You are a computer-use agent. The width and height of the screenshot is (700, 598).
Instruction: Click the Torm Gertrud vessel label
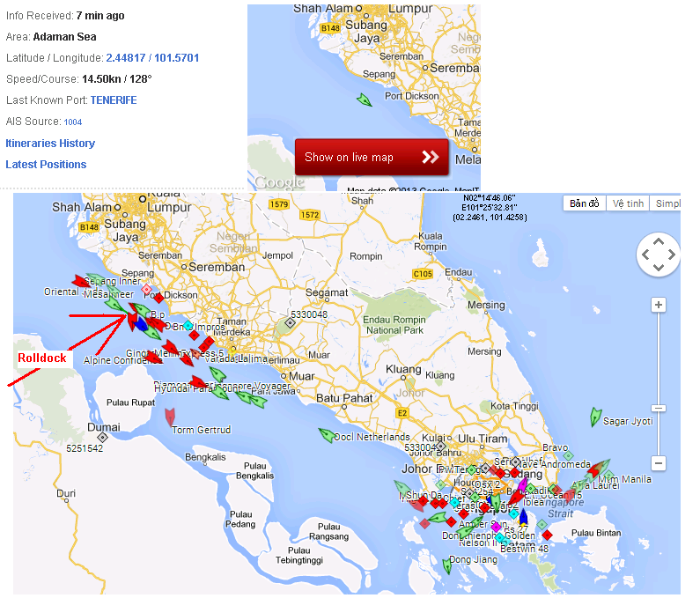coord(202,430)
